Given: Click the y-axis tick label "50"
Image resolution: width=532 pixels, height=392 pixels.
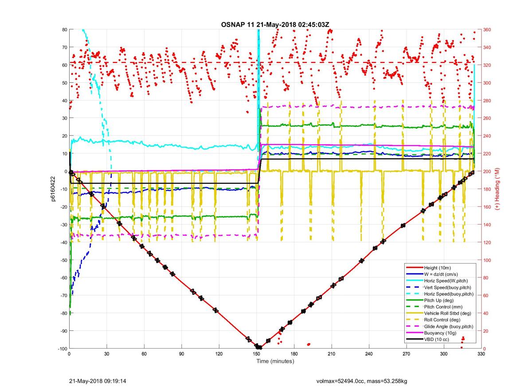Looking at the screenshot, I should (x=64, y=83).
